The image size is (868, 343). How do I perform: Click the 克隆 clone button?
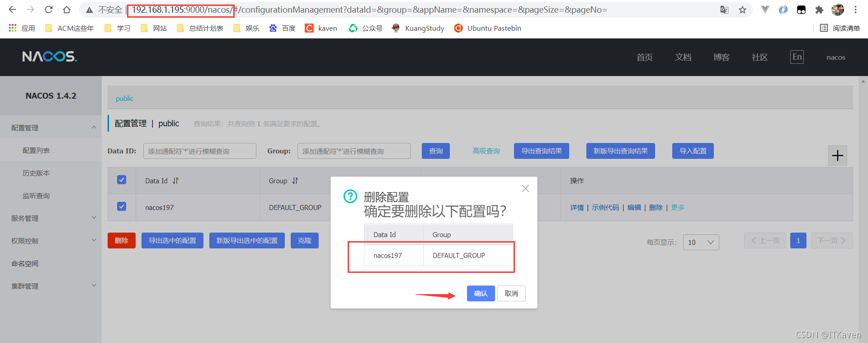tap(305, 240)
